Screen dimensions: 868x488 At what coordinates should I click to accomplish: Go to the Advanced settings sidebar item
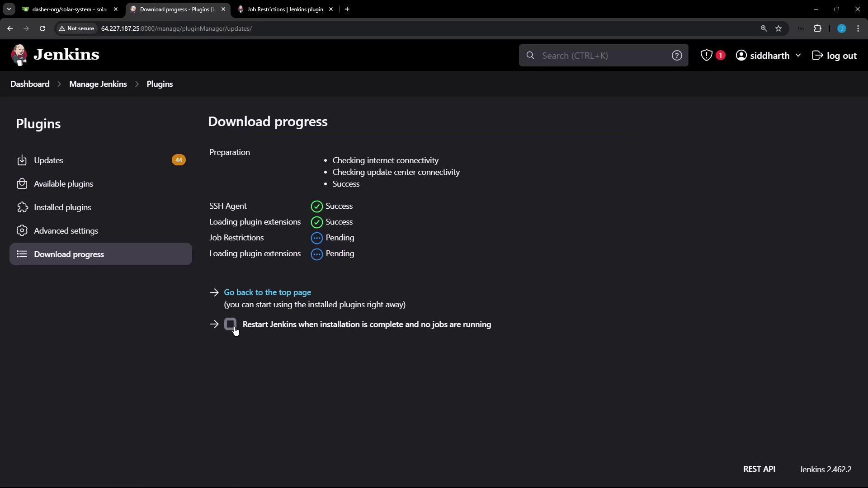click(66, 231)
